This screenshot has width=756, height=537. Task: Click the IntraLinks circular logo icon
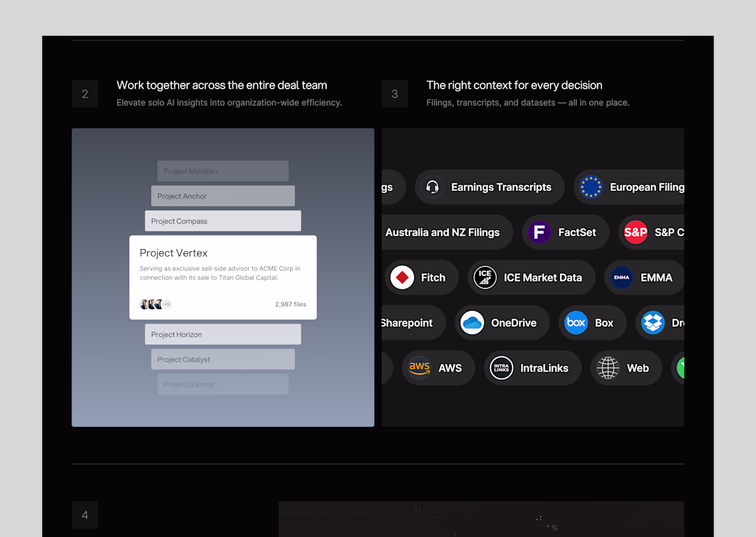click(502, 368)
